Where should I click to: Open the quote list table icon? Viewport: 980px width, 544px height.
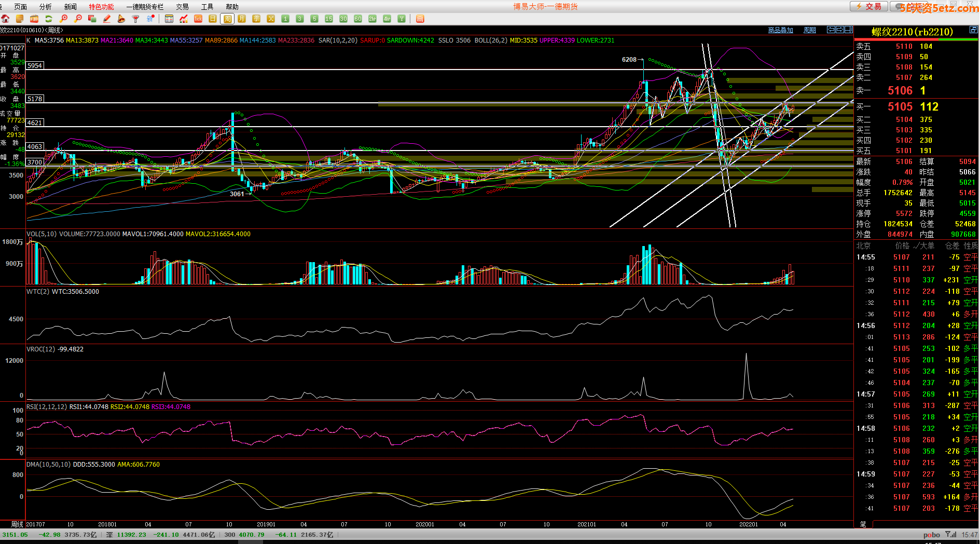click(x=169, y=19)
